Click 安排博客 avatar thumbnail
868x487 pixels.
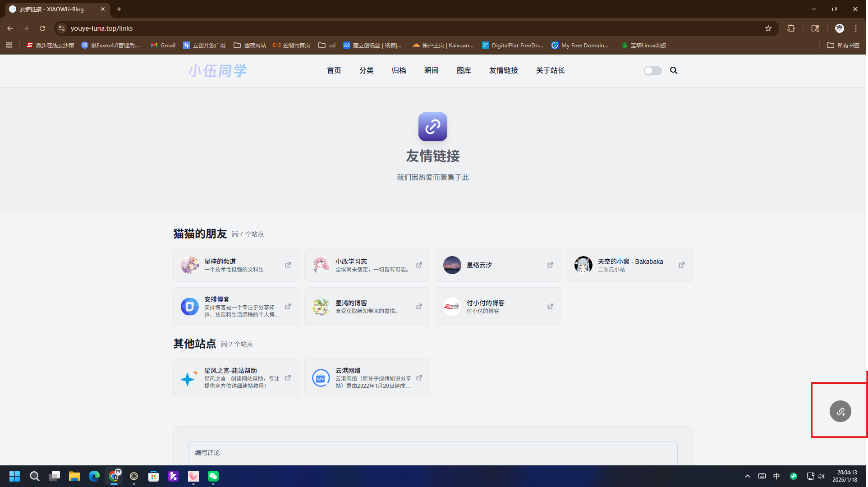coord(189,307)
